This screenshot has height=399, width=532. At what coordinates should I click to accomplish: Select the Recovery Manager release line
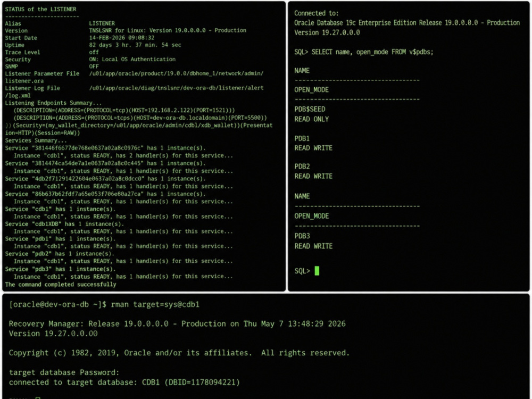(177, 323)
